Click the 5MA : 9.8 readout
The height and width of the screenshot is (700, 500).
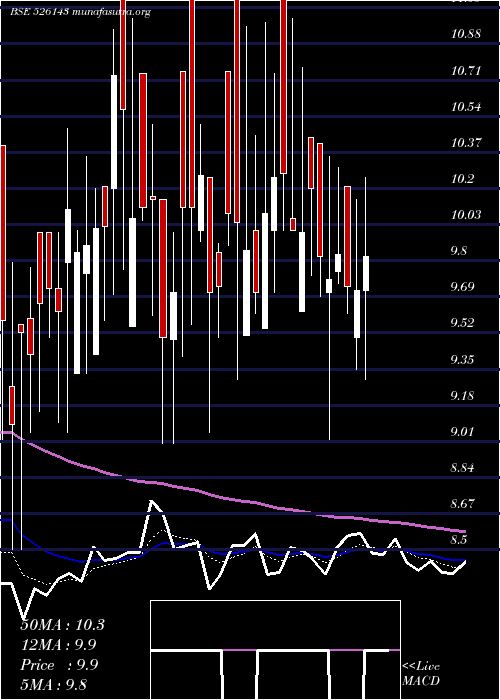click(54, 684)
